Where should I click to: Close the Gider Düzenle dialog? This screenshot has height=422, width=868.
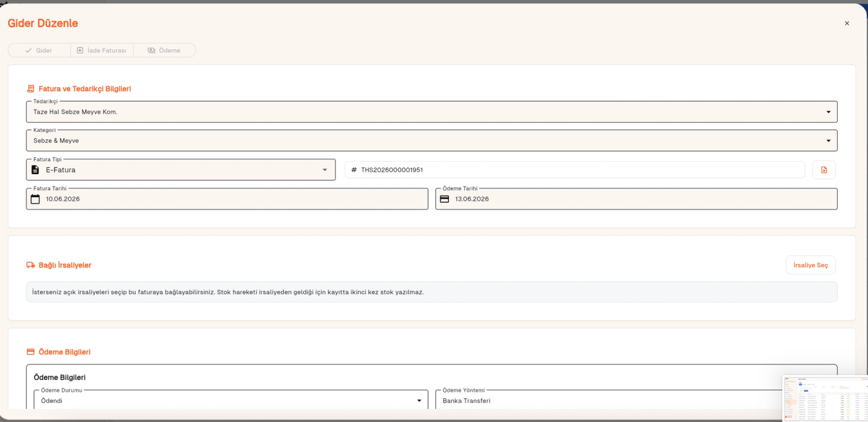(847, 24)
